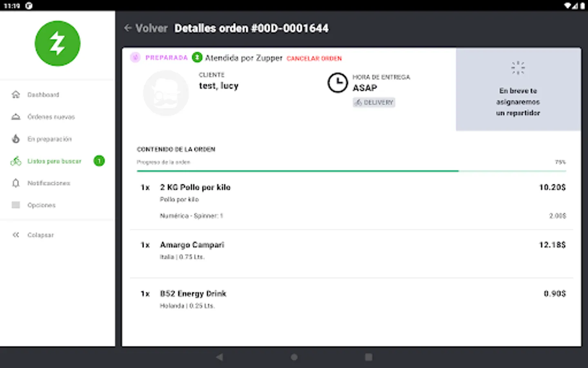The width and height of the screenshot is (588, 368).
Task: Click the Delivery tag under ASAP
Action: (374, 102)
